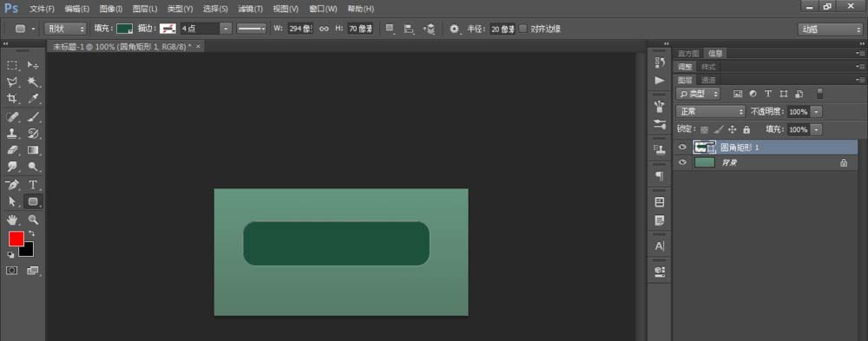Switch to the 直方图 tab
The height and width of the screenshot is (341, 868).
click(688, 53)
